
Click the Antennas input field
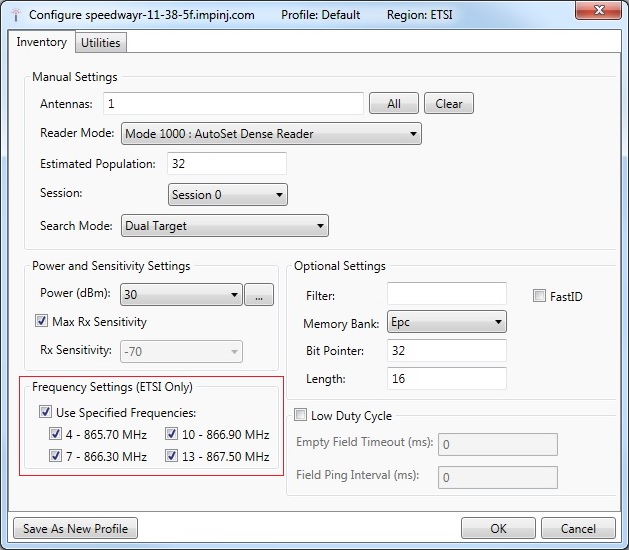[233, 104]
